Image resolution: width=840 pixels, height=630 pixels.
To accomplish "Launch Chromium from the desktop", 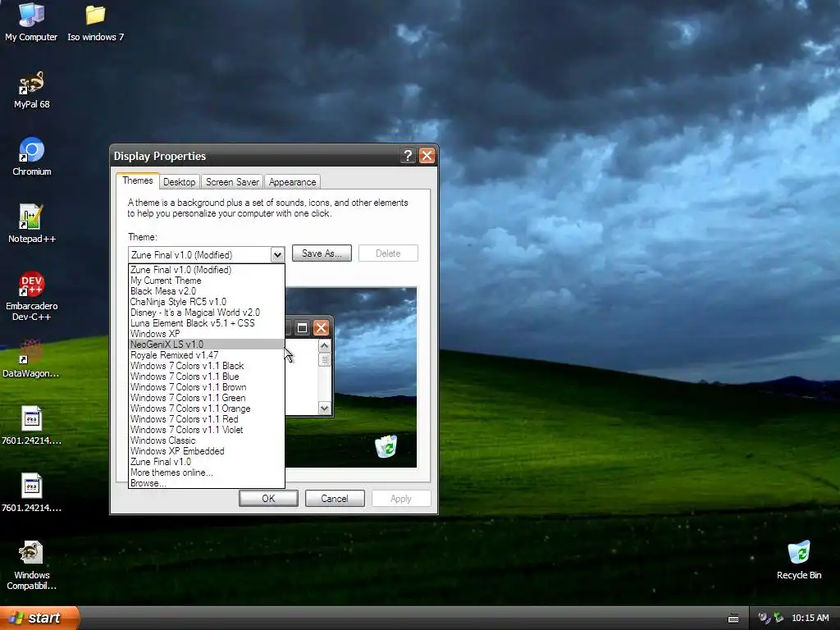I will (32, 157).
